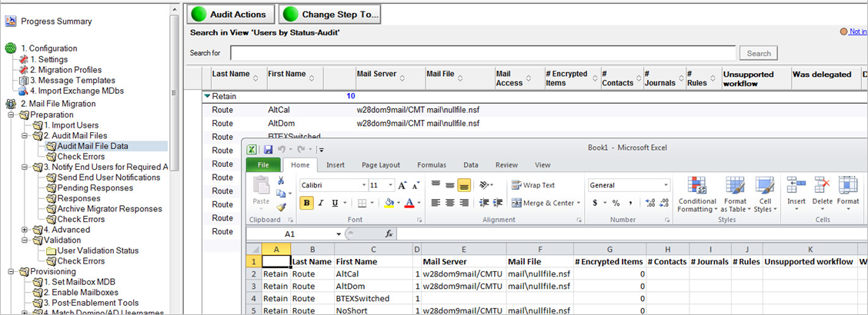The width and height of the screenshot is (868, 315).
Task: Toggle Wrap Text in Excel
Action: (532, 185)
